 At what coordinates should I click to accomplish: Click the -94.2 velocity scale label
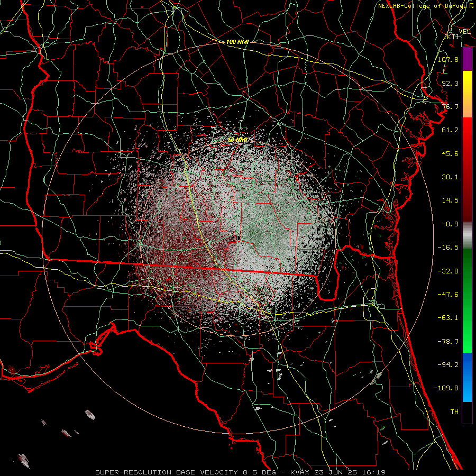click(x=448, y=365)
